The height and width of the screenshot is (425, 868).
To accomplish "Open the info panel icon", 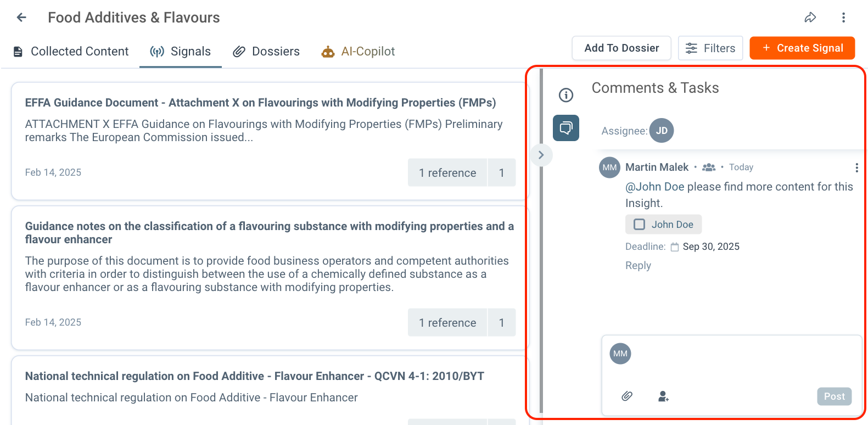I will [565, 95].
